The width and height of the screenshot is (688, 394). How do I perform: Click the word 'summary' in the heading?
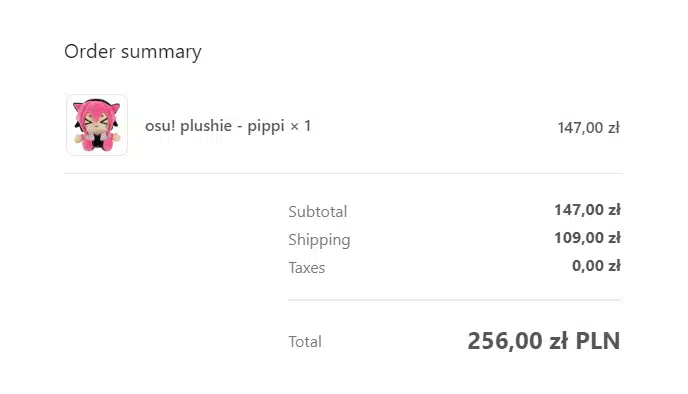click(161, 52)
